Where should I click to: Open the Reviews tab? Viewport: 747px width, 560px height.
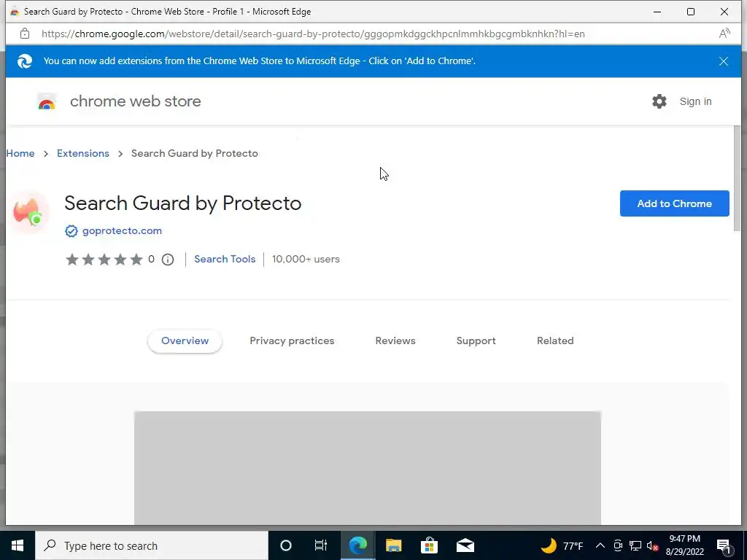pyautogui.click(x=395, y=341)
